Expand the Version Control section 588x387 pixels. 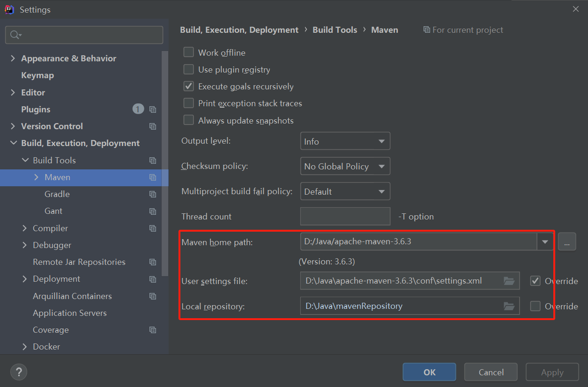click(13, 126)
